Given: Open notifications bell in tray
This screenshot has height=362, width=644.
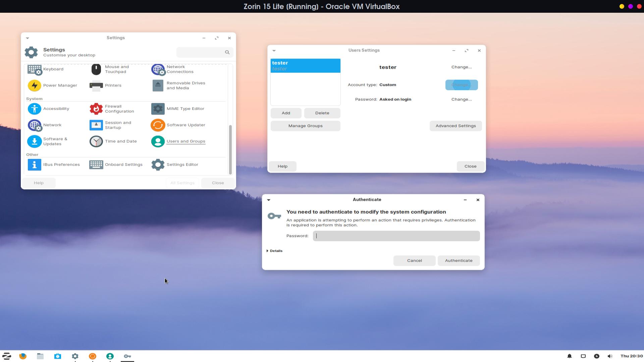Looking at the screenshot, I should point(569,356).
